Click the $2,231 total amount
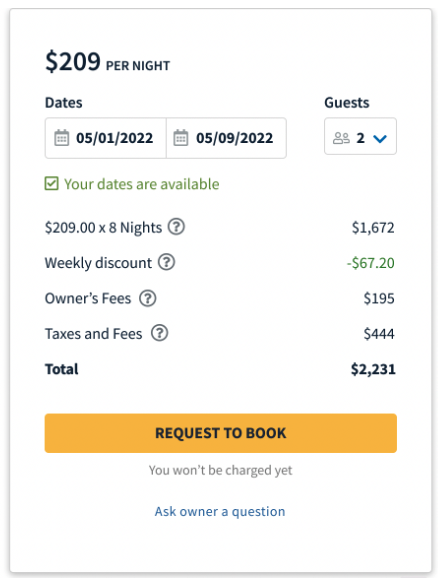This screenshot has width=438, height=581. [x=373, y=369]
